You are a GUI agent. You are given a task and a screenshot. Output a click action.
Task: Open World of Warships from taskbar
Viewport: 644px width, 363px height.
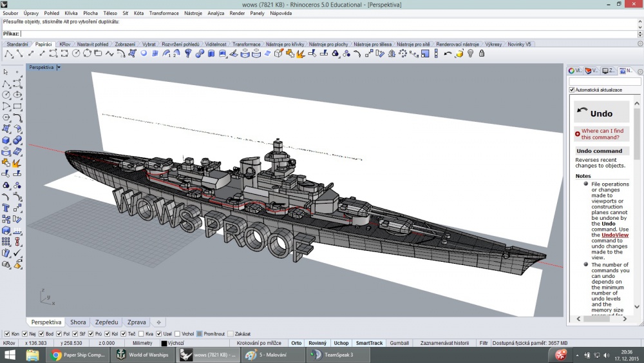pyautogui.click(x=142, y=355)
